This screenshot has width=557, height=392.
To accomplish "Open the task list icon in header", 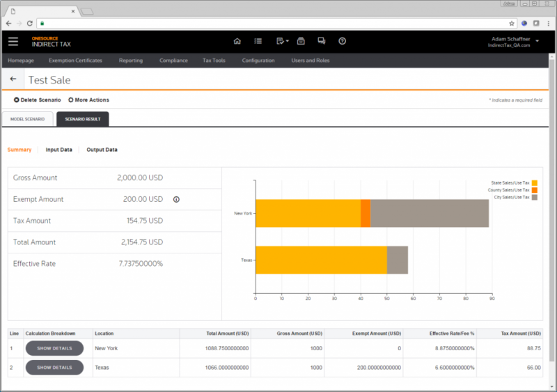I will click(x=258, y=41).
